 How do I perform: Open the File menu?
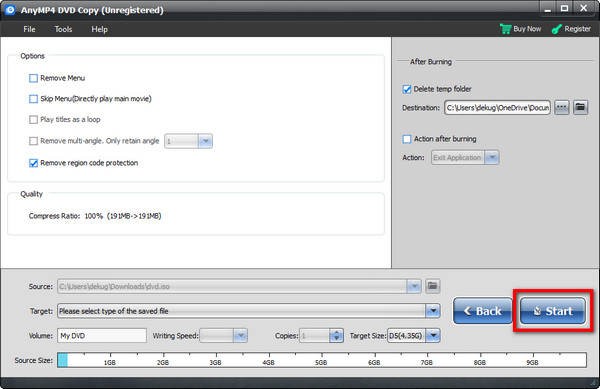tap(29, 29)
